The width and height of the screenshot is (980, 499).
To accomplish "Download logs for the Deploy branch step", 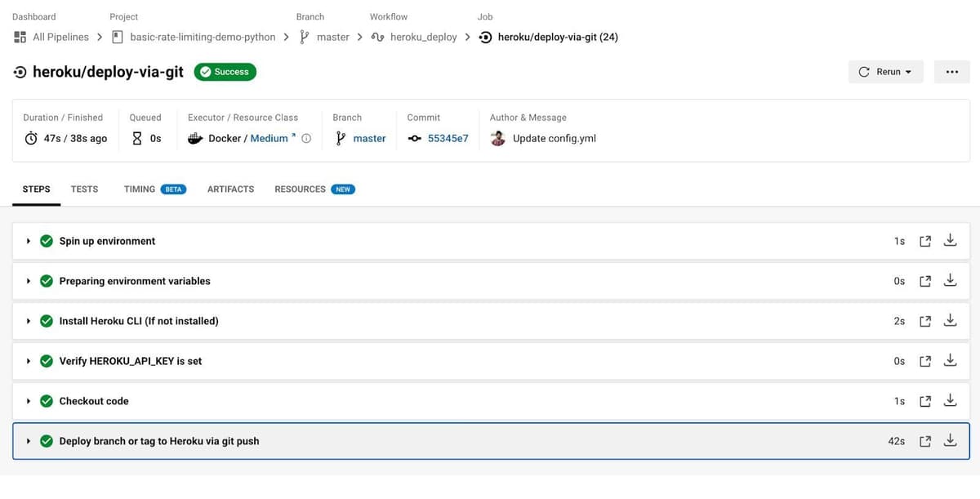I will (x=950, y=440).
